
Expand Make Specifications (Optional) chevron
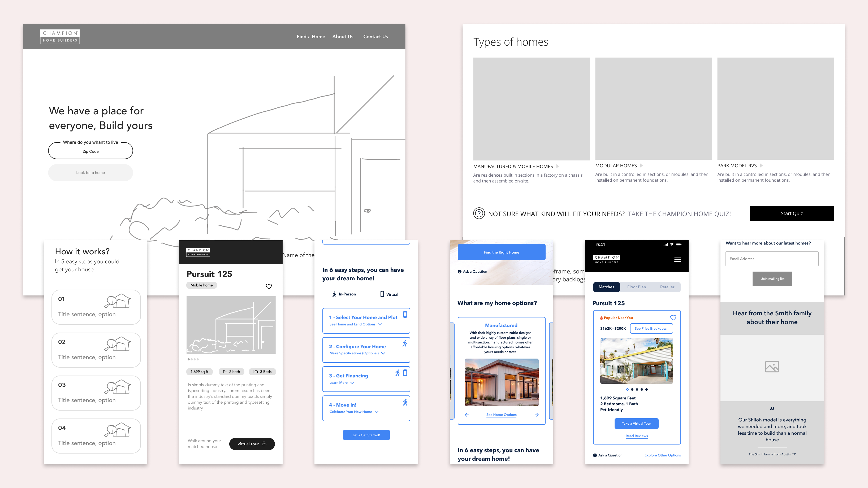tap(383, 353)
